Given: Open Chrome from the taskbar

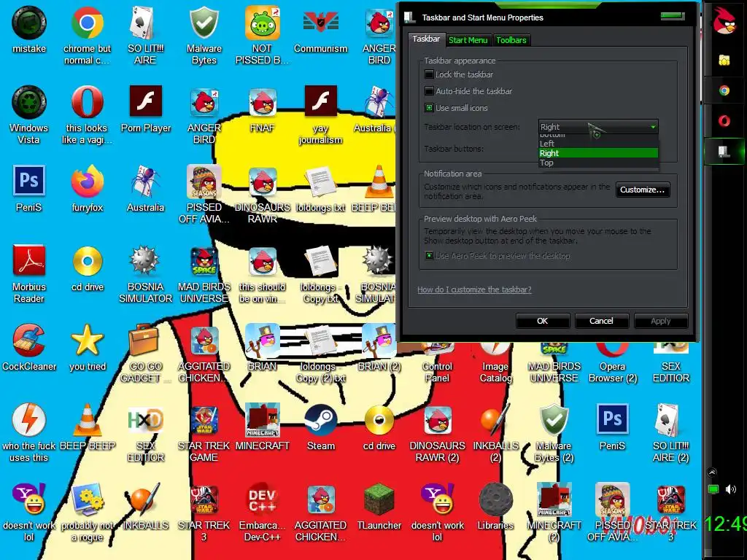Looking at the screenshot, I should (724, 90).
